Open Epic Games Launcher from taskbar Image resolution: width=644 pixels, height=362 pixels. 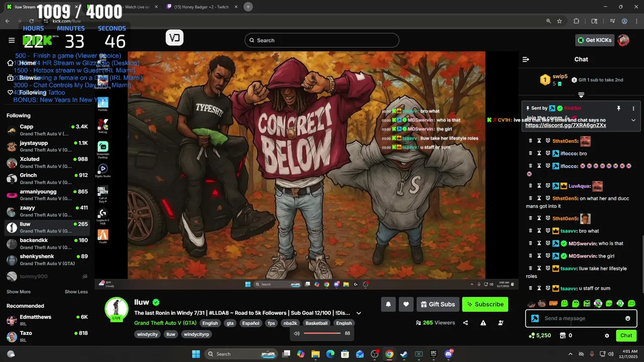(434, 354)
